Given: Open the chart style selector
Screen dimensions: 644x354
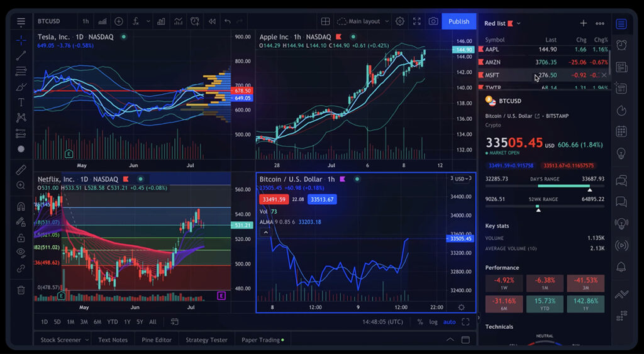Looking at the screenshot, I should tap(103, 21).
